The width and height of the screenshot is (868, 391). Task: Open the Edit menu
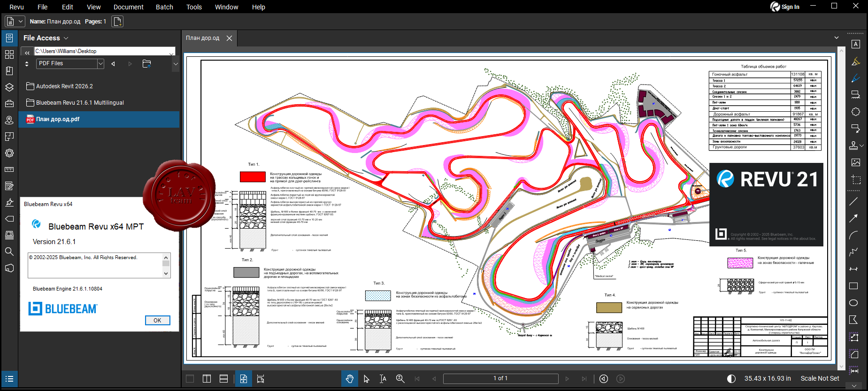point(68,7)
